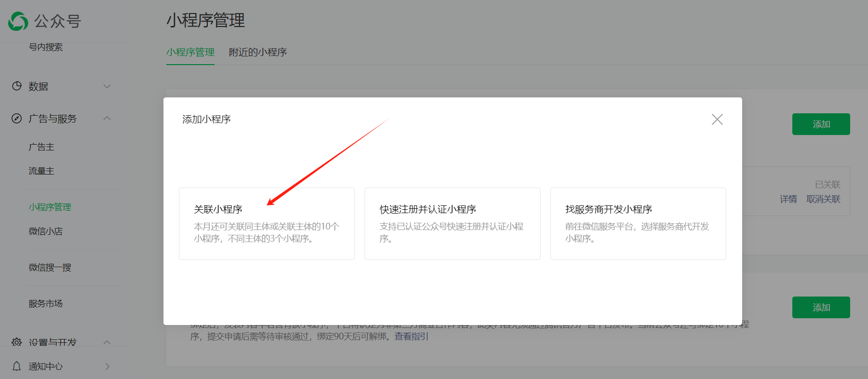Open 数据 via its pie chart icon
The image size is (868, 379).
[17, 86]
